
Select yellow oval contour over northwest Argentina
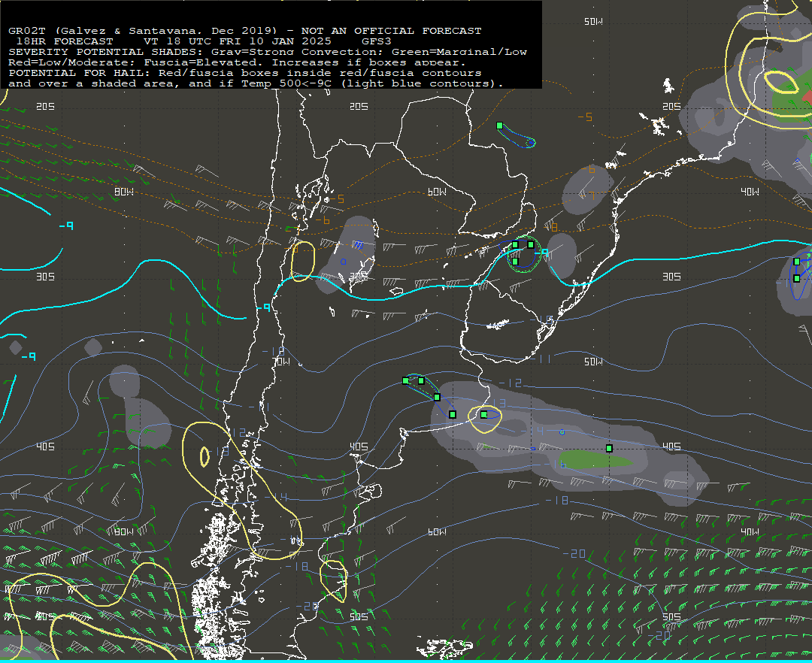point(303,262)
